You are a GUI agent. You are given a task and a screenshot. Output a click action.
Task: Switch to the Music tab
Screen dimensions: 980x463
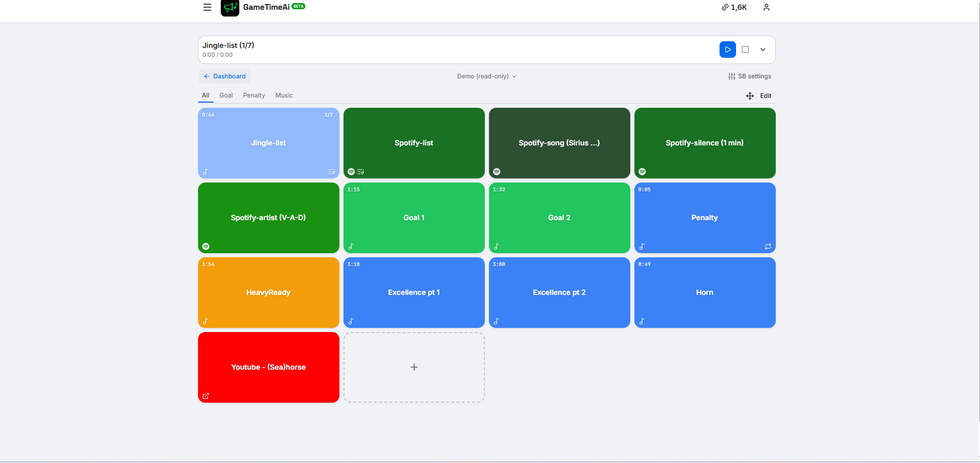(284, 95)
